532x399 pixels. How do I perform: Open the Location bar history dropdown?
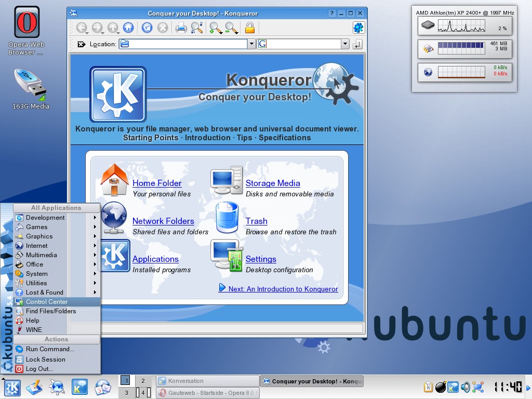(251, 44)
